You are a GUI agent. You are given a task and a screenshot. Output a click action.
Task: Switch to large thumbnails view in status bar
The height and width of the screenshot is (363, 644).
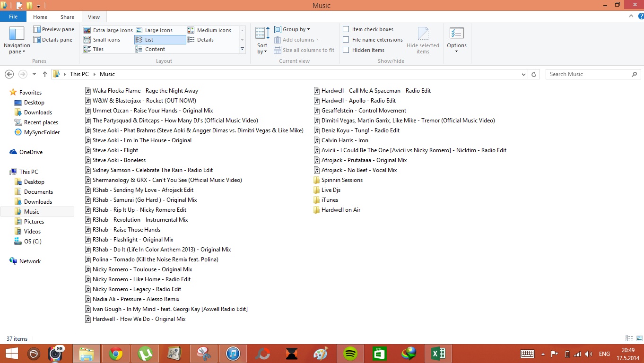coord(639,338)
